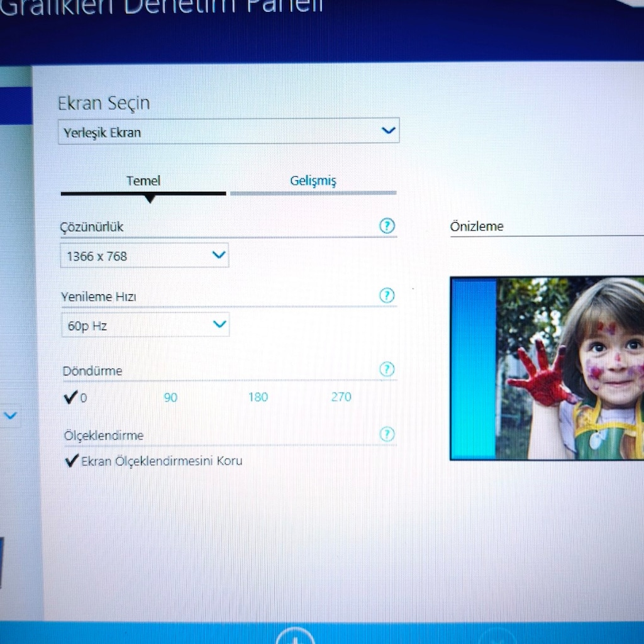
Task: Show help for Yenileme Hızı setting
Action: [x=387, y=296]
